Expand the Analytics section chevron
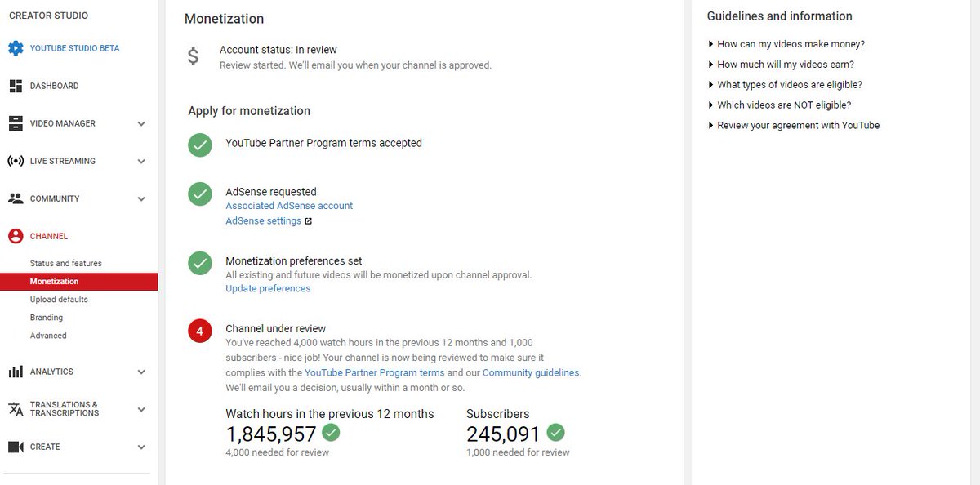 click(141, 372)
